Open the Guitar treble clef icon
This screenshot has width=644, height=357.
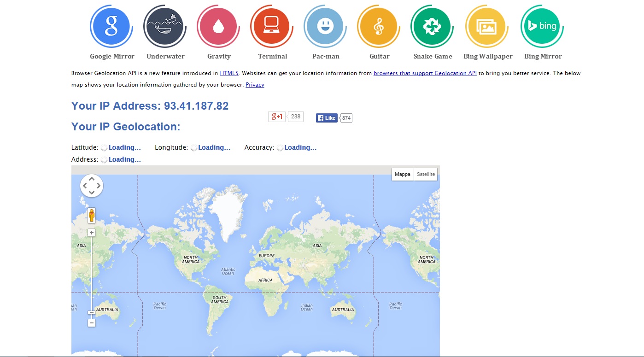coord(379,27)
